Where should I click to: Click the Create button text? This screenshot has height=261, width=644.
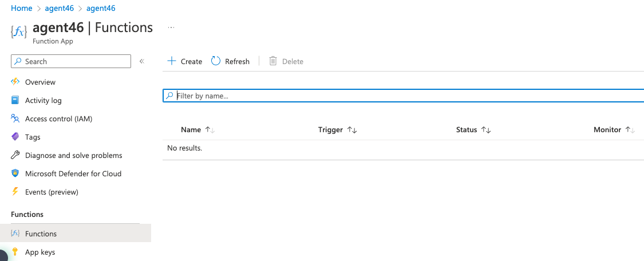point(191,62)
